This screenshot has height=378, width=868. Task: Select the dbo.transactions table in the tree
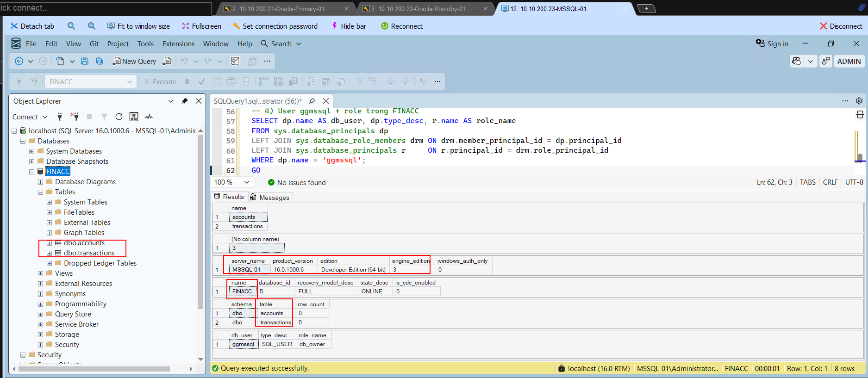point(89,253)
